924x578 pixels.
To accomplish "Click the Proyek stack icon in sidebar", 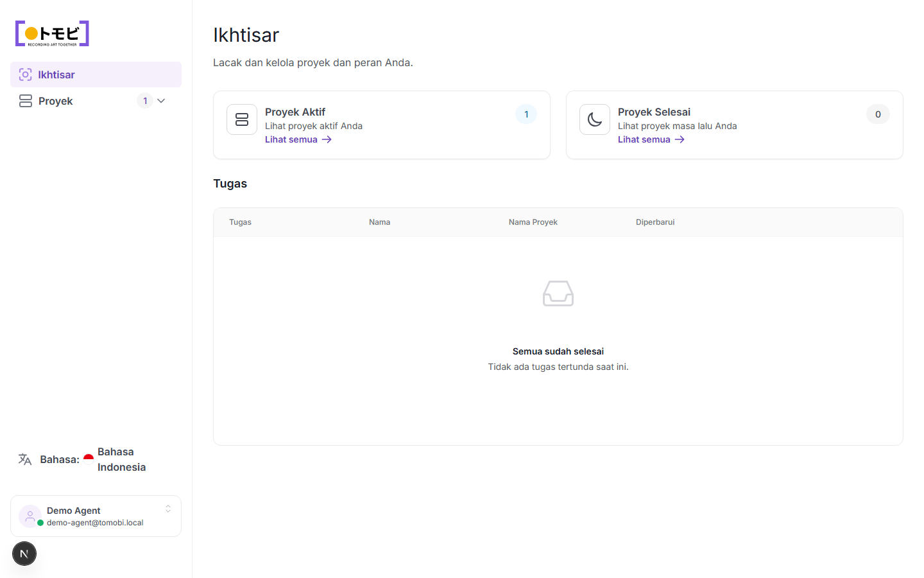I will [26, 101].
